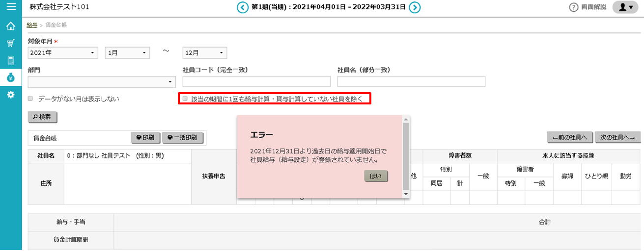Select the yen money bag sidebar icon
This screenshot has width=644, height=252.
click(x=11, y=77)
